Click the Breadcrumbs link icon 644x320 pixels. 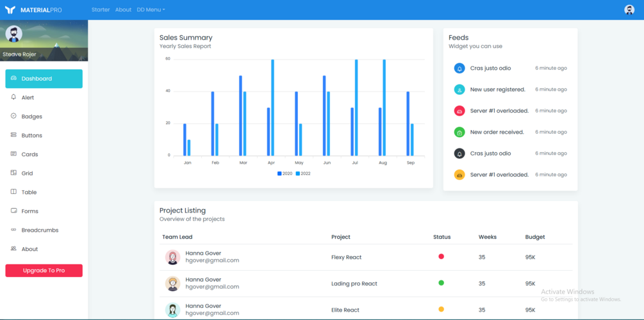tap(13, 230)
